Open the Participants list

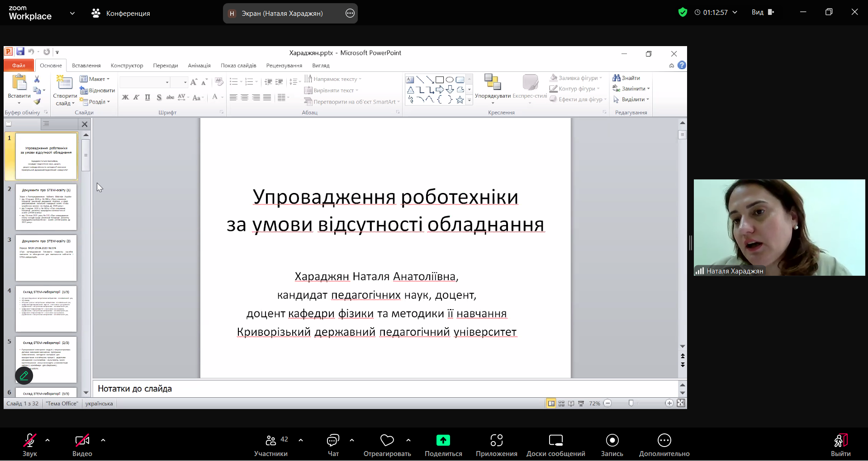(x=270, y=440)
